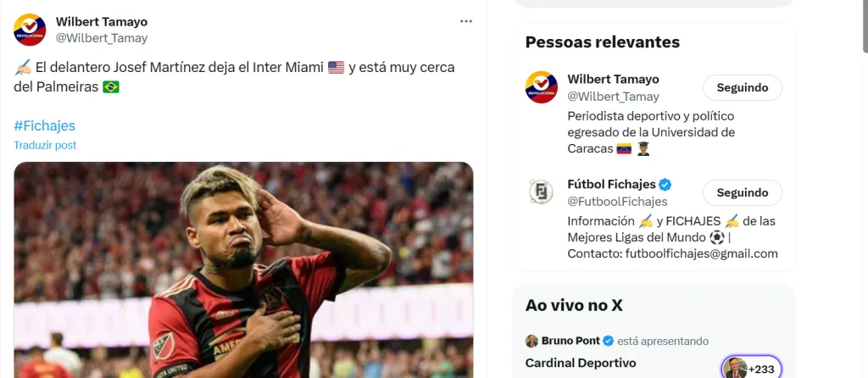Toggle Seguindo button for Fútbol Fichajes
The width and height of the screenshot is (868, 378).
[x=742, y=192]
